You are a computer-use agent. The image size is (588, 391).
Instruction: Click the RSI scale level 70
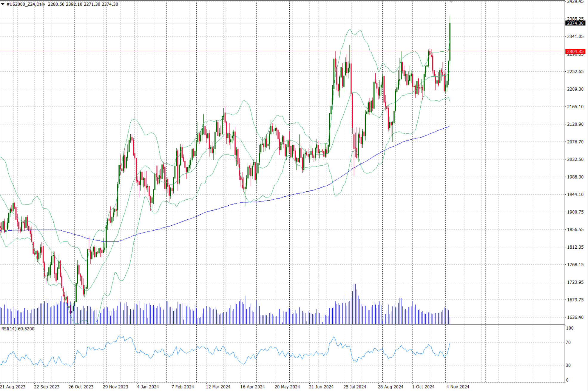pyautogui.click(x=568, y=342)
